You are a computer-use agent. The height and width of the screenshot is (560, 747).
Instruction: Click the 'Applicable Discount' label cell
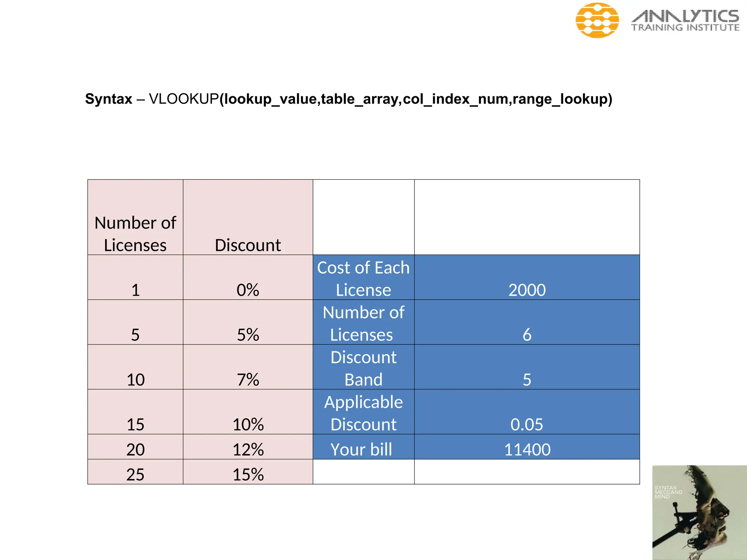(x=364, y=412)
